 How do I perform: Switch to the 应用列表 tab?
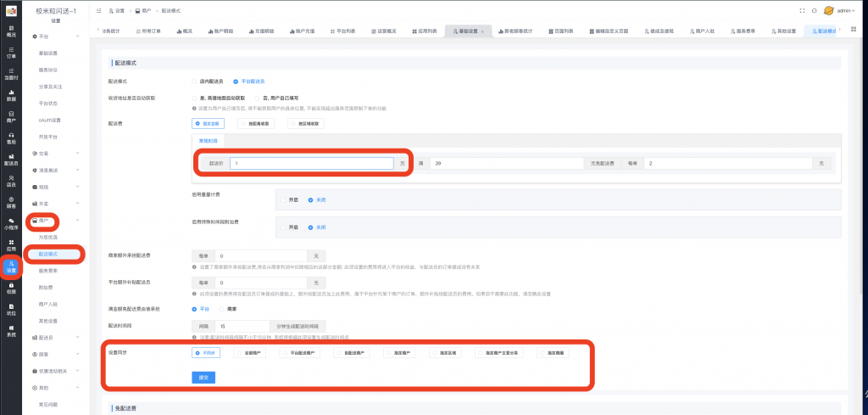tap(425, 31)
